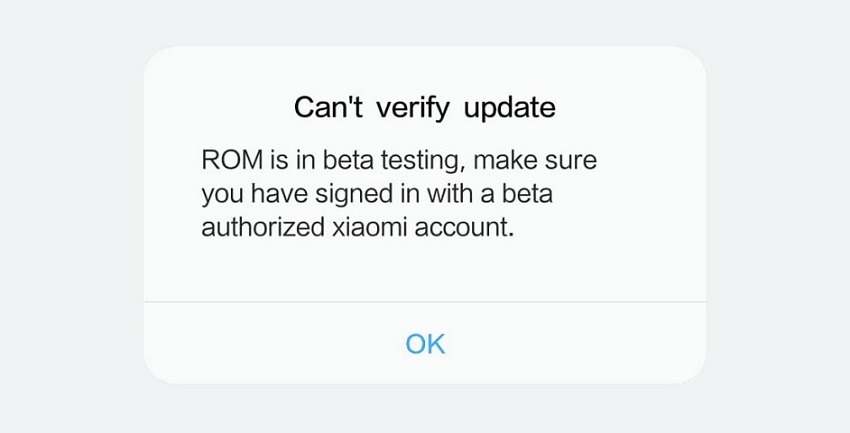Click the gray backdrop left of the dialog

(x=70, y=217)
